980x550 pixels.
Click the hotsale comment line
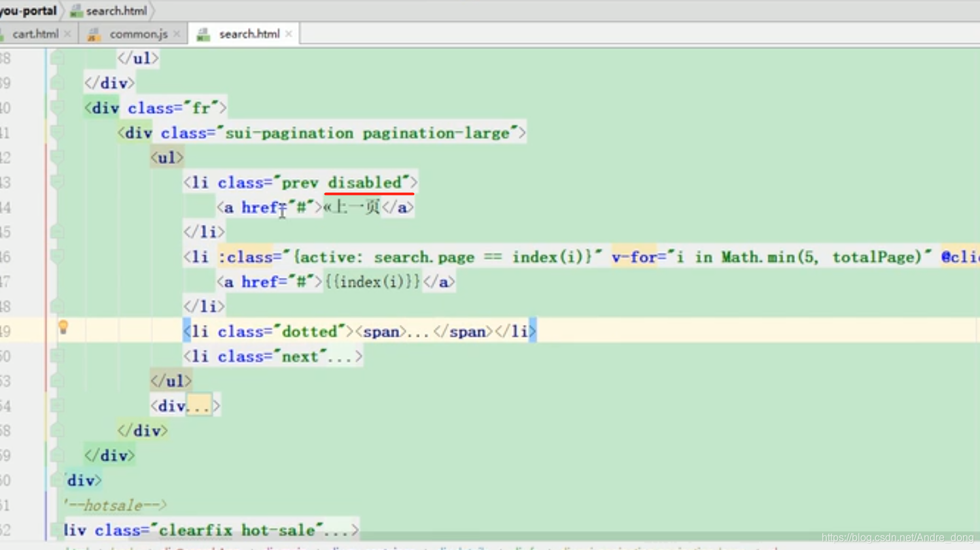(x=115, y=506)
